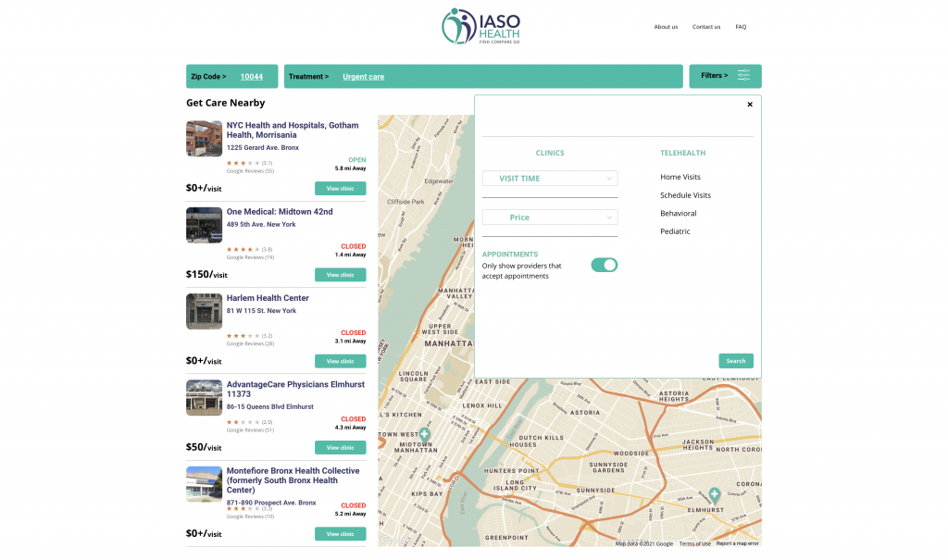Open Terms of Use on the map
This screenshot has width=948, height=560.
click(x=694, y=543)
